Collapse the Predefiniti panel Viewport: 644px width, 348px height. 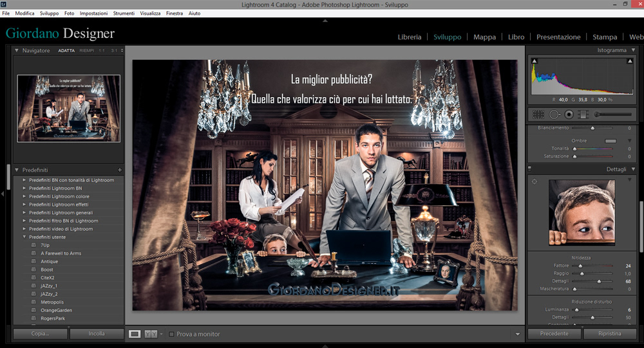(17, 170)
